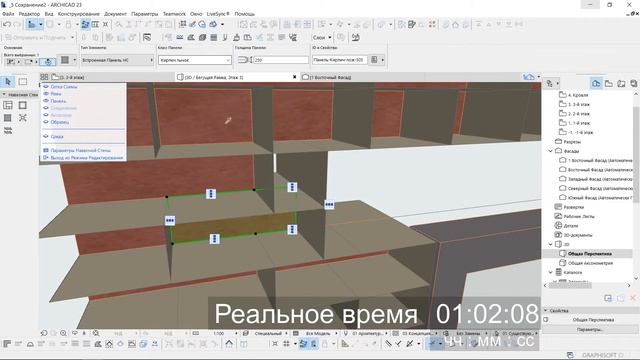Select Рабочие Листы in Navigator

pyautogui.click(x=578, y=216)
